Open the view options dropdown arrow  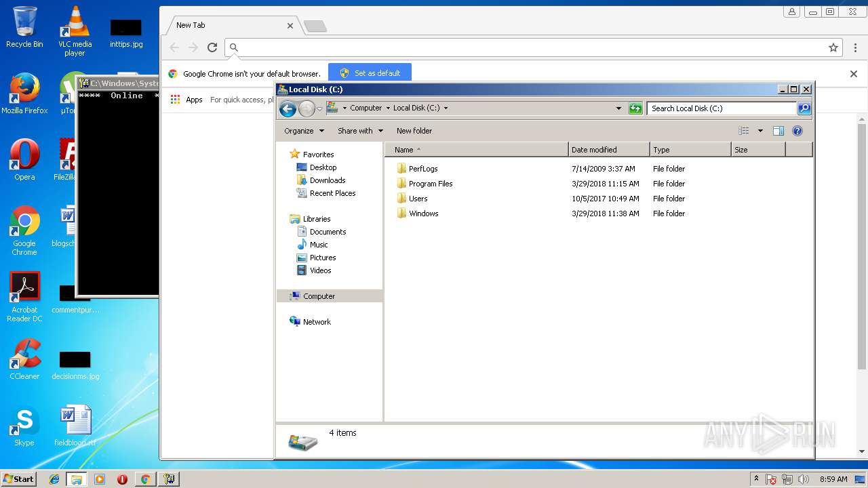[x=760, y=131]
